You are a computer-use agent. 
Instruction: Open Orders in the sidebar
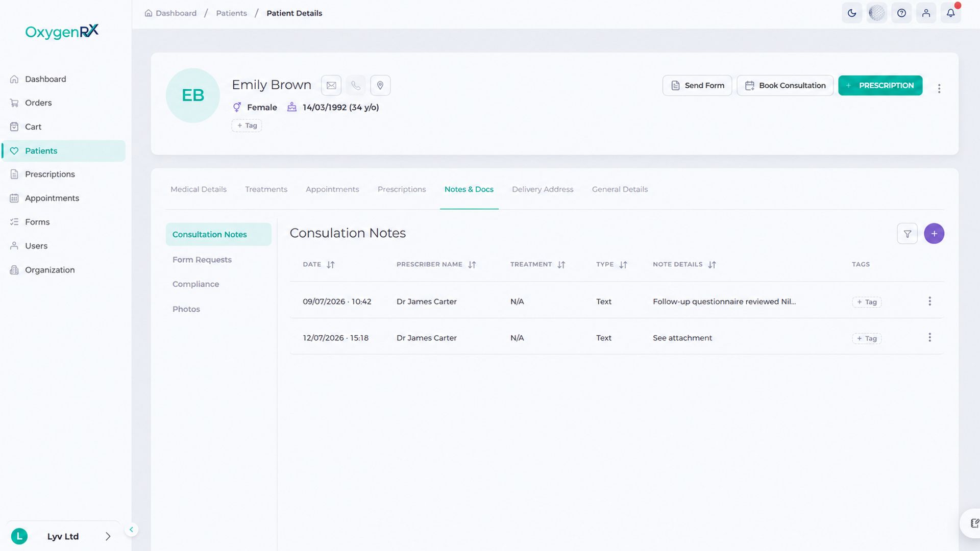pos(64,103)
